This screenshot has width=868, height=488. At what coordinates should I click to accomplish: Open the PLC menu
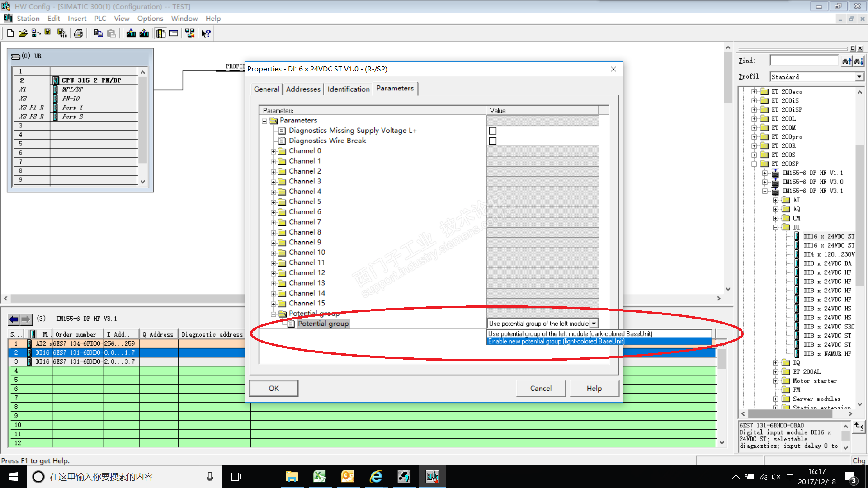(x=100, y=19)
